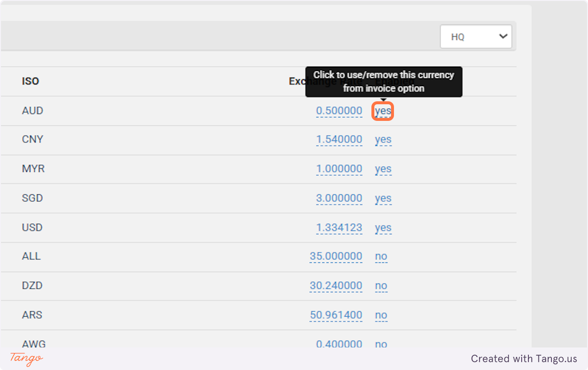This screenshot has width=588, height=370.
Task: Select the MYR ISO code cell
Action: pos(33,168)
